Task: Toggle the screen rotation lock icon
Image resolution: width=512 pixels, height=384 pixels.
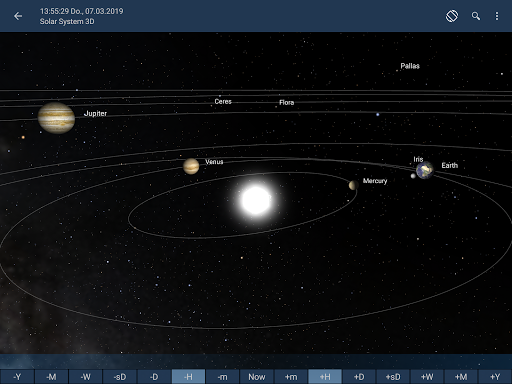Action: (452, 16)
